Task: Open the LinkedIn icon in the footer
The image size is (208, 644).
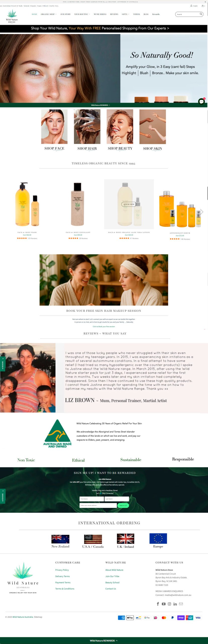Action: click(175, 604)
